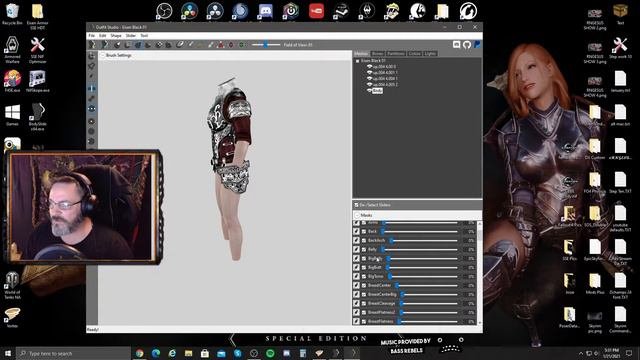Open the GitHub link icon
This screenshot has width=640, height=360.
[x=467, y=44]
